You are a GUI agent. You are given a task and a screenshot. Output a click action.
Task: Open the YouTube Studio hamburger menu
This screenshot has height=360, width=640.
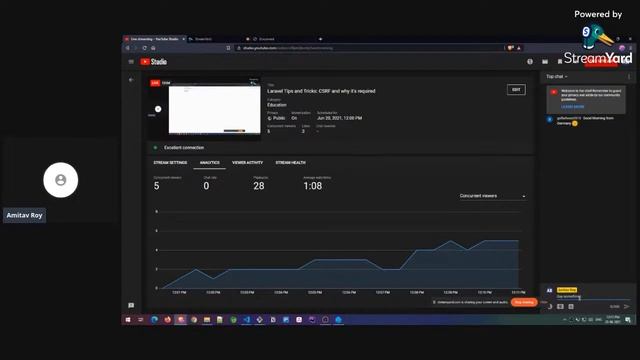pyautogui.click(x=131, y=62)
